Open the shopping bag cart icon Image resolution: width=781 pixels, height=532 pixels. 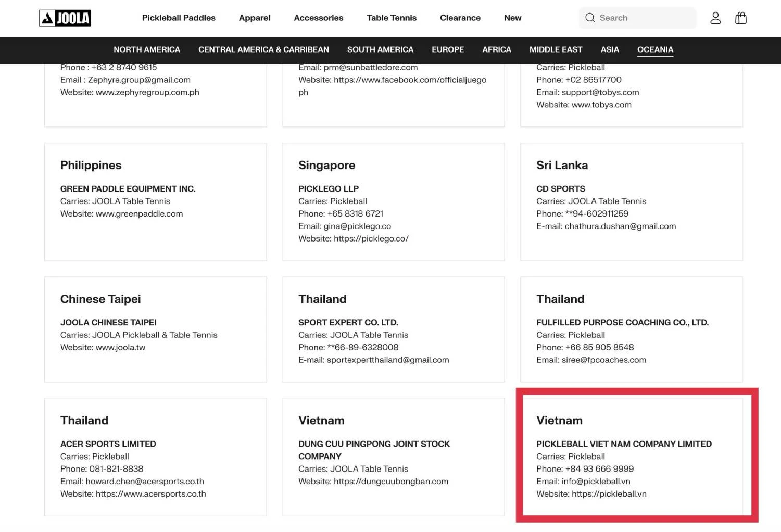740,18
